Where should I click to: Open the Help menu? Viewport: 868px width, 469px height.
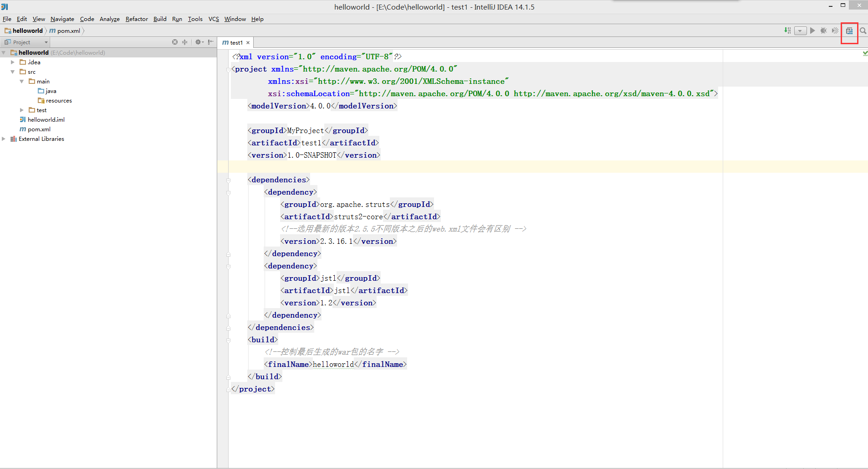[257, 19]
